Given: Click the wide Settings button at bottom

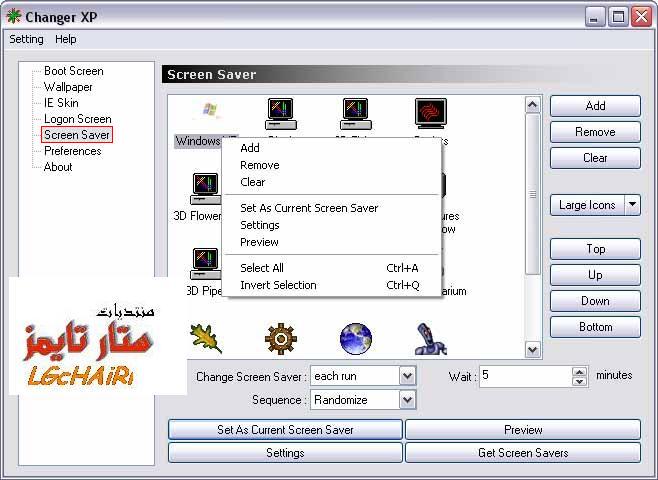Looking at the screenshot, I should (285, 453).
